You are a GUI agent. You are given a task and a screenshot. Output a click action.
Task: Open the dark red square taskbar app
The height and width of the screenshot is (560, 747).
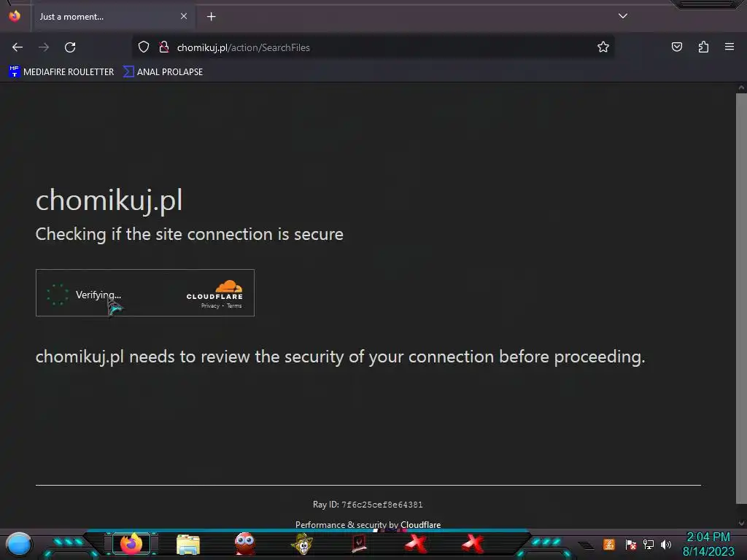pos(359,544)
